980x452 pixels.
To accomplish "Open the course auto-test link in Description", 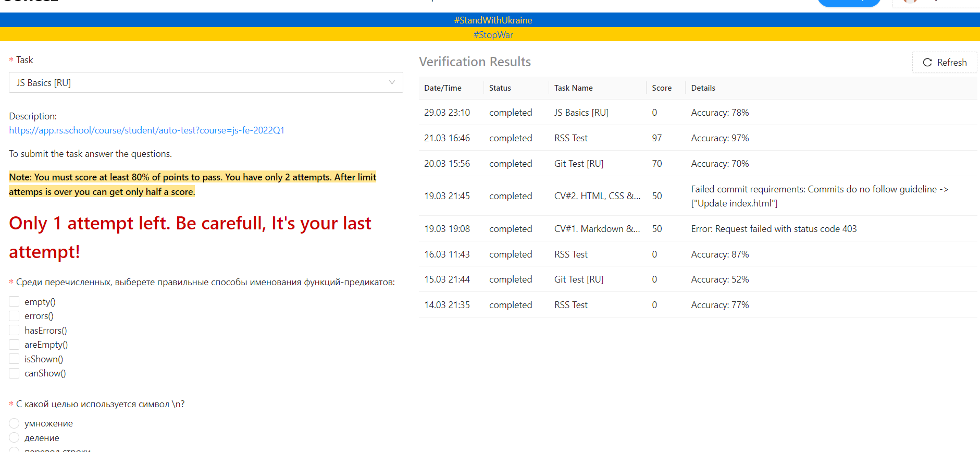I will point(146,130).
